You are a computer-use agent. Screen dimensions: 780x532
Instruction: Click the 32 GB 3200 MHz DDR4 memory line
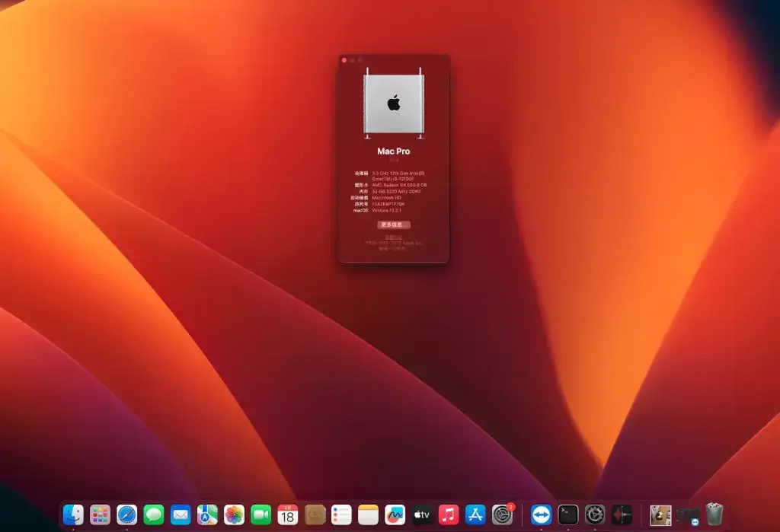click(396, 192)
